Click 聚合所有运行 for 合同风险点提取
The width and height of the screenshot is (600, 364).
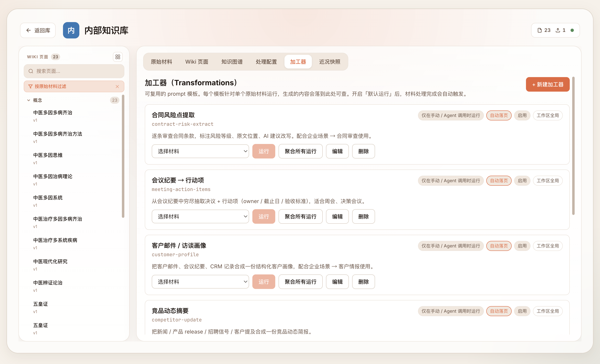coord(300,151)
